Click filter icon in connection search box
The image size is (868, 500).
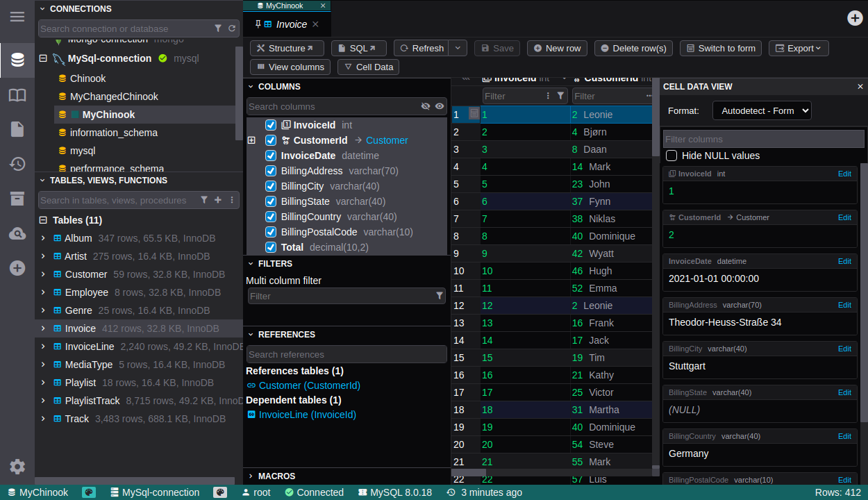218,28
